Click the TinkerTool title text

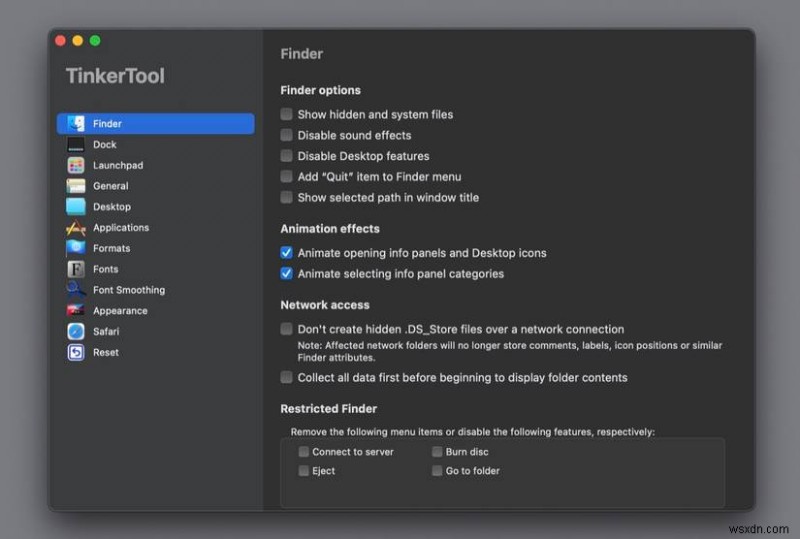coord(115,76)
